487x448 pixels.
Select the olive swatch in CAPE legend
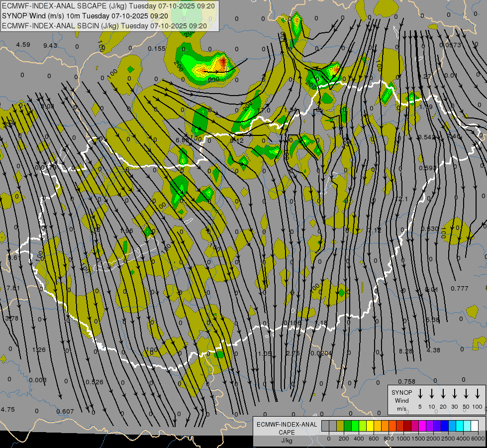point(340,426)
